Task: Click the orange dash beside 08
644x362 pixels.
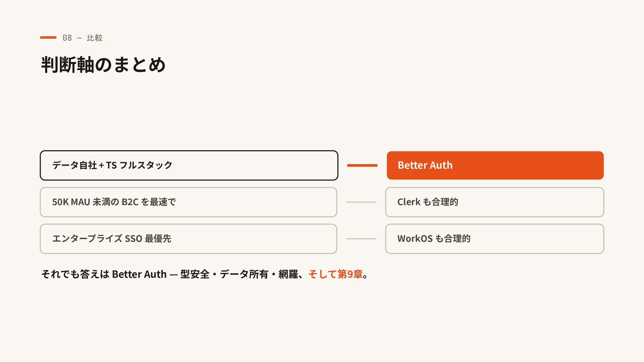Action: [x=48, y=38]
